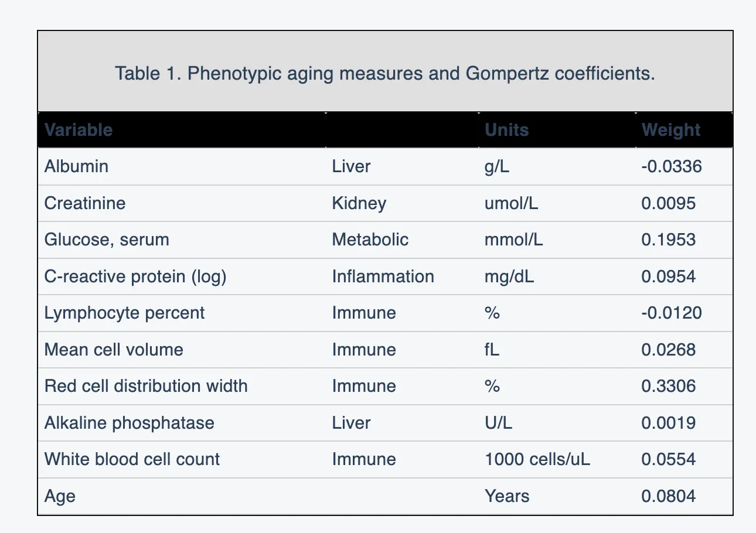The image size is (756, 533).
Task: Select the Red cell distribution width cell
Action: point(146,386)
